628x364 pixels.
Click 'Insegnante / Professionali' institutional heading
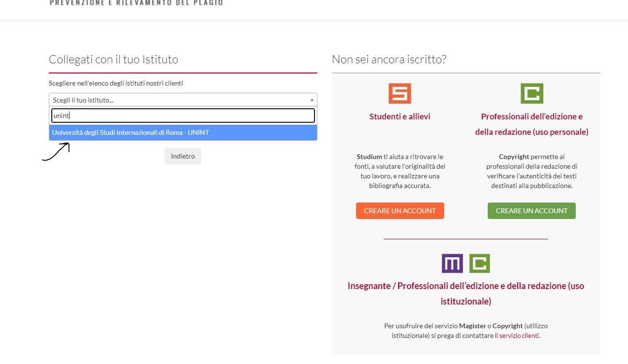(466, 293)
